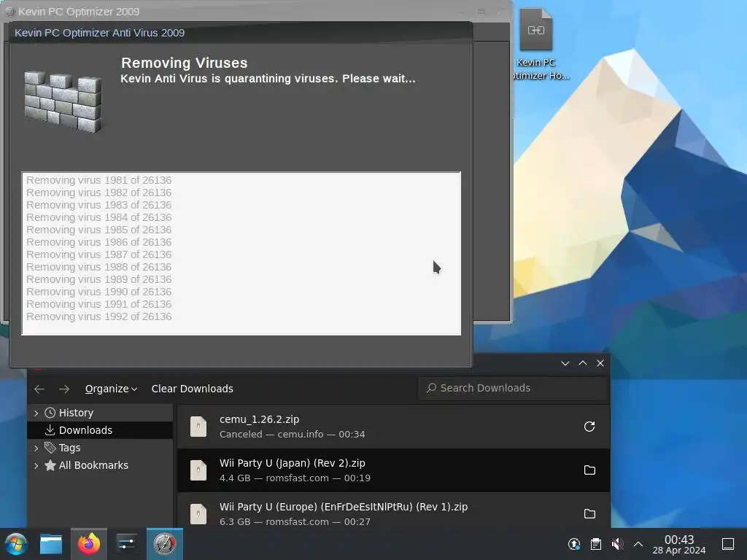Select the cemu_1.26.2.zip download row
This screenshot has height=560, width=747.
[x=393, y=426]
